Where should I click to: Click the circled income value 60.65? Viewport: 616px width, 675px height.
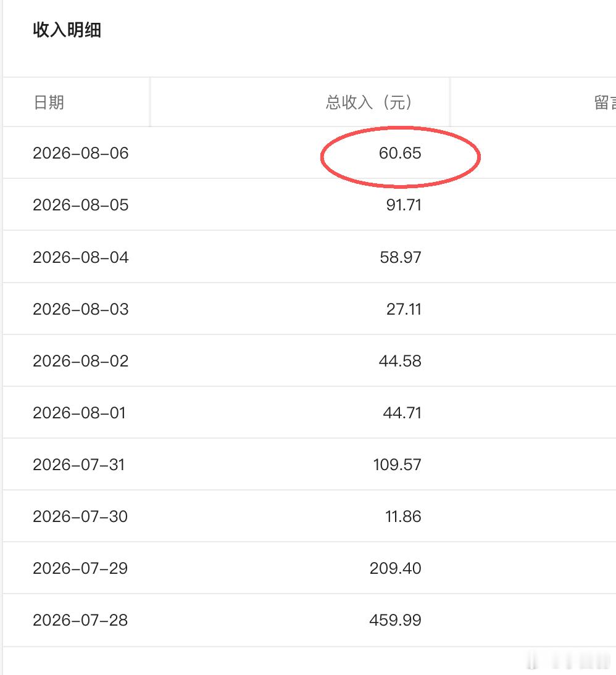tap(400, 153)
